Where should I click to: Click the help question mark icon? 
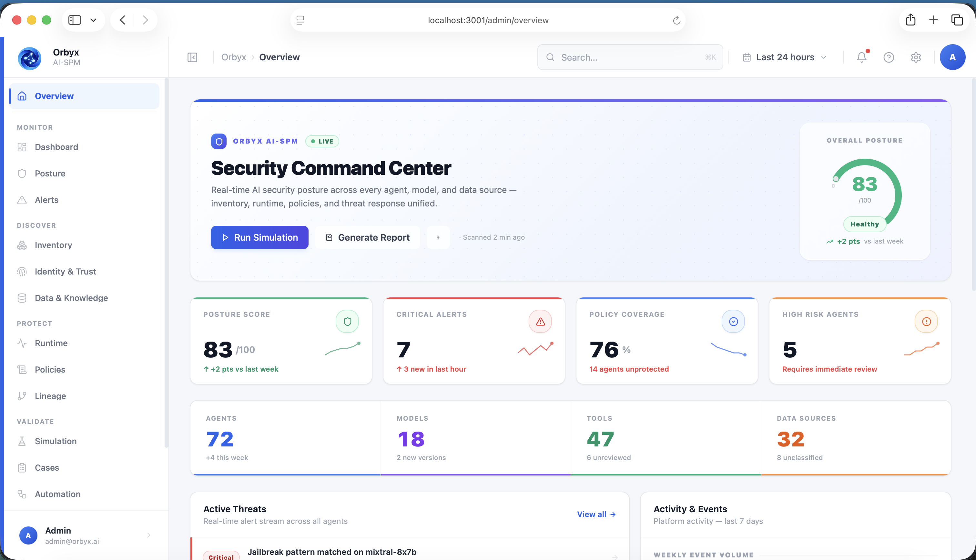(x=889, y=57)
